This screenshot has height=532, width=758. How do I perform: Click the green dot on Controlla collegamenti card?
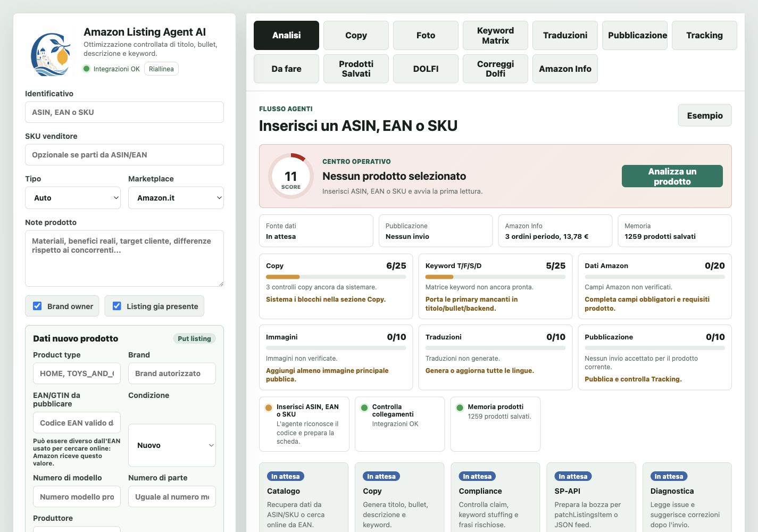point(364,408)
